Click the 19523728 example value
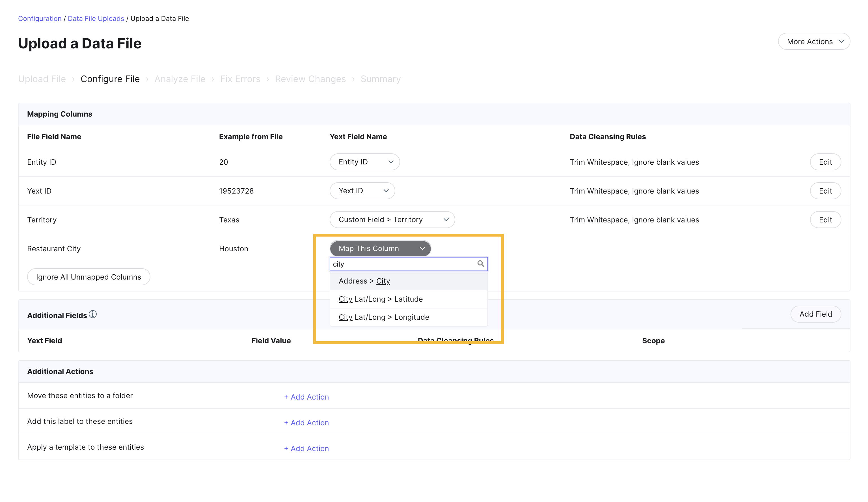The image size is (868, 502). tap(236, 191)
